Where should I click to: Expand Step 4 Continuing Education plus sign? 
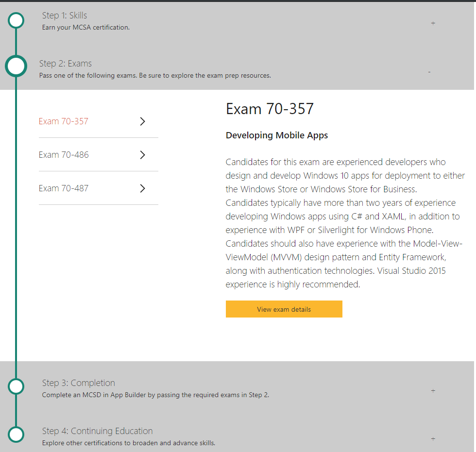(x=433, y=439)
